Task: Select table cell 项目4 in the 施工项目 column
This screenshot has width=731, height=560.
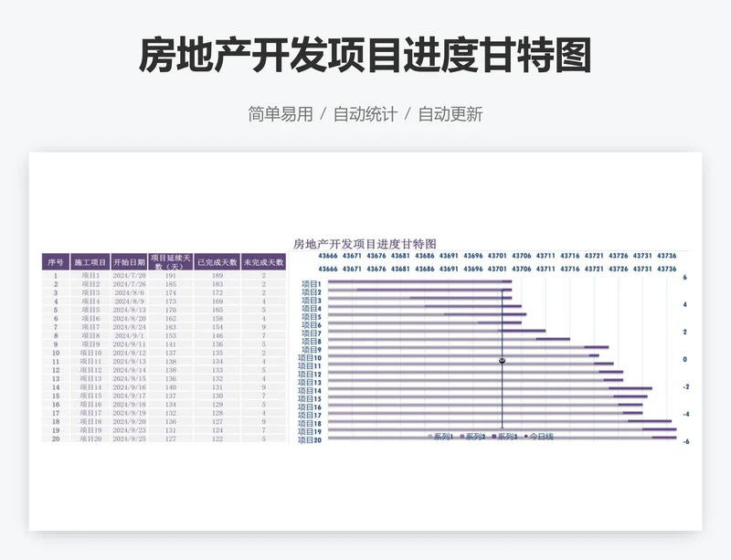Action: pos(90,301)
